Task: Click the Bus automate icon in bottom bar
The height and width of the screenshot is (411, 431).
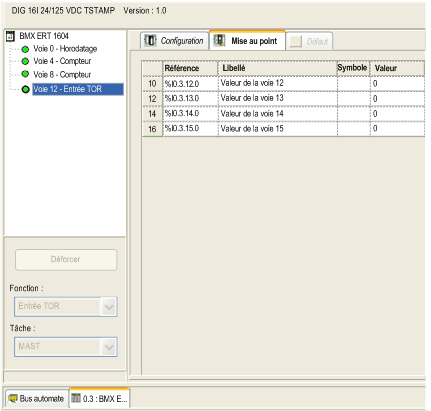Action: tap(13, 398)
